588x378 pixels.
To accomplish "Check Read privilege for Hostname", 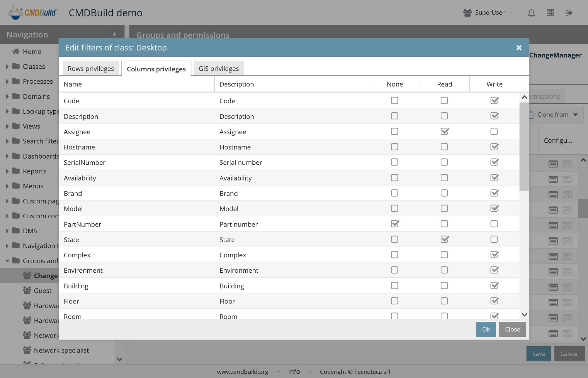I will pos(444,147).
